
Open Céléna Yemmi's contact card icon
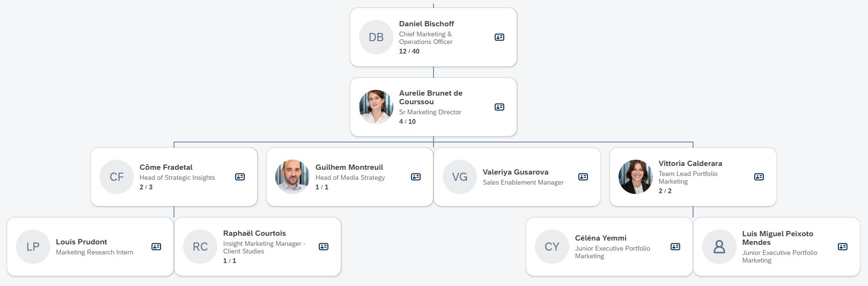675,247
